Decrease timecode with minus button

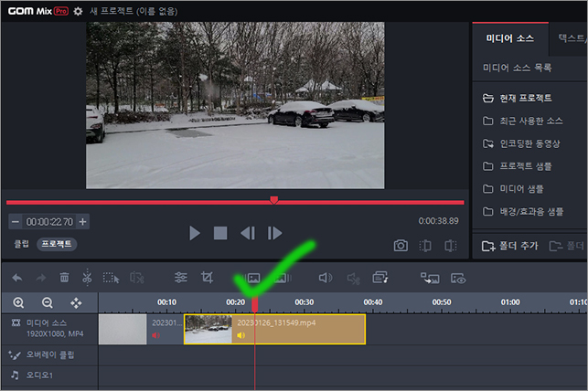coord(16,222)
